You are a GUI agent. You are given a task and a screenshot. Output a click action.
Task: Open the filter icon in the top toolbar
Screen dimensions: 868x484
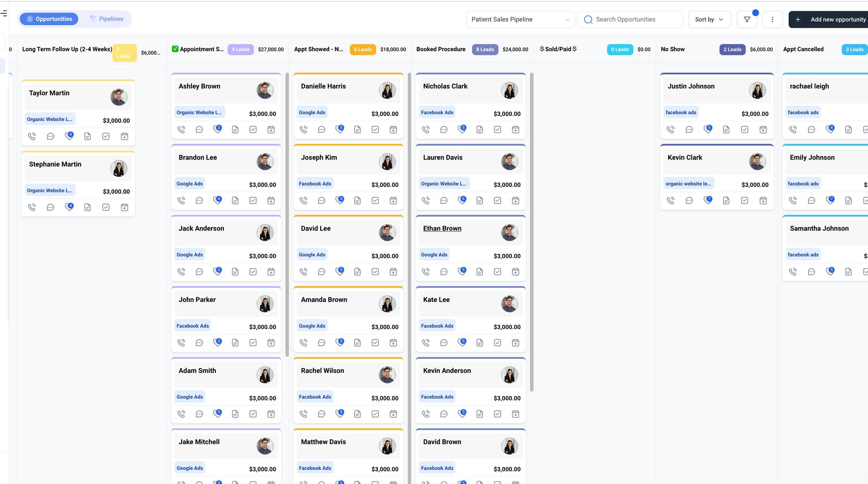pyautogui.click(x=747, y=19)
